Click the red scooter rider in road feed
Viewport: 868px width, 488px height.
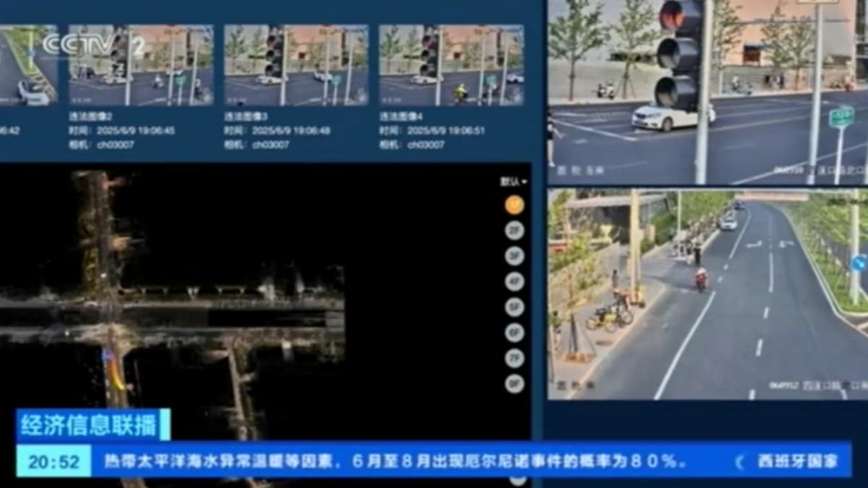coord(700,278)
